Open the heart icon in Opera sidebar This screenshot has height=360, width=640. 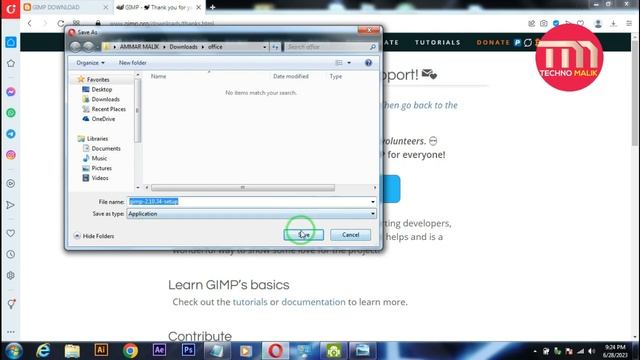11,233
